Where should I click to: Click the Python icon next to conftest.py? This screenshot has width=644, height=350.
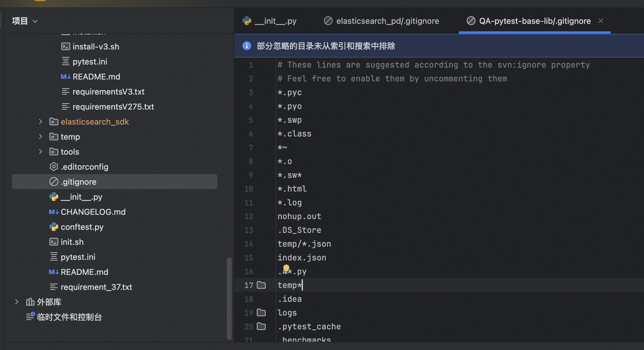pos(54,227)
